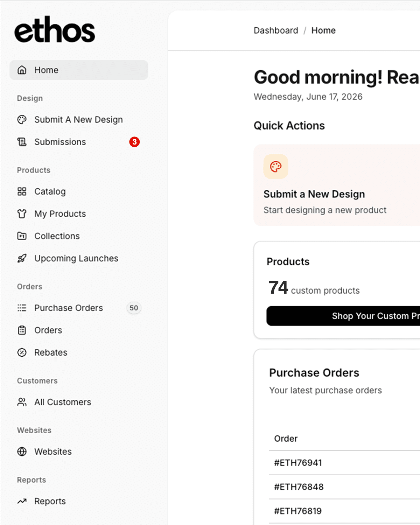Image resolution: width=420 pixels, height=525 pixels.
Task: Click the folder icon beside Collections
Action: click(22, 236)
